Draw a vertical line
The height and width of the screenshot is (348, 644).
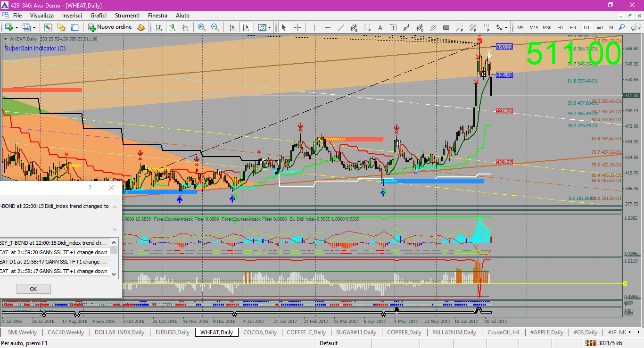314,27
